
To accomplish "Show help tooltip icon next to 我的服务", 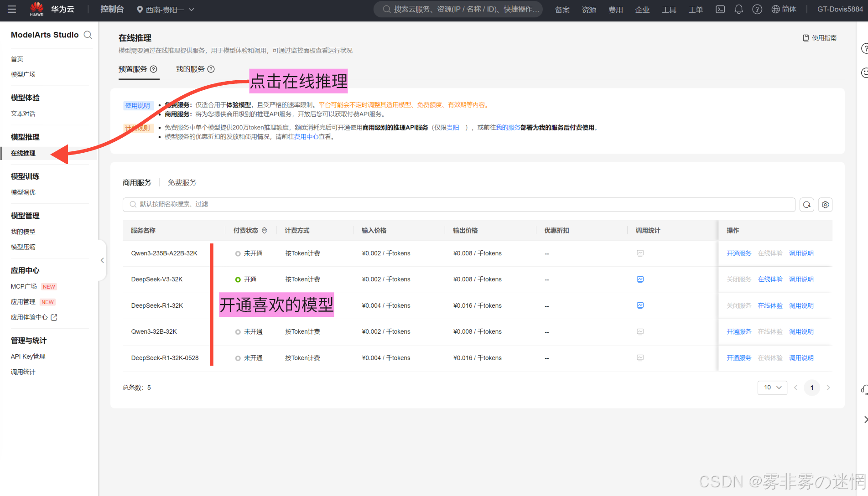I will click(x=211, y=69).
